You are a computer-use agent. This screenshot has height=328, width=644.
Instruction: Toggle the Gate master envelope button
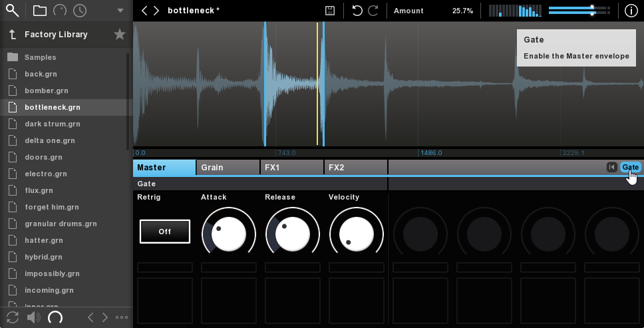pos(630,167)
